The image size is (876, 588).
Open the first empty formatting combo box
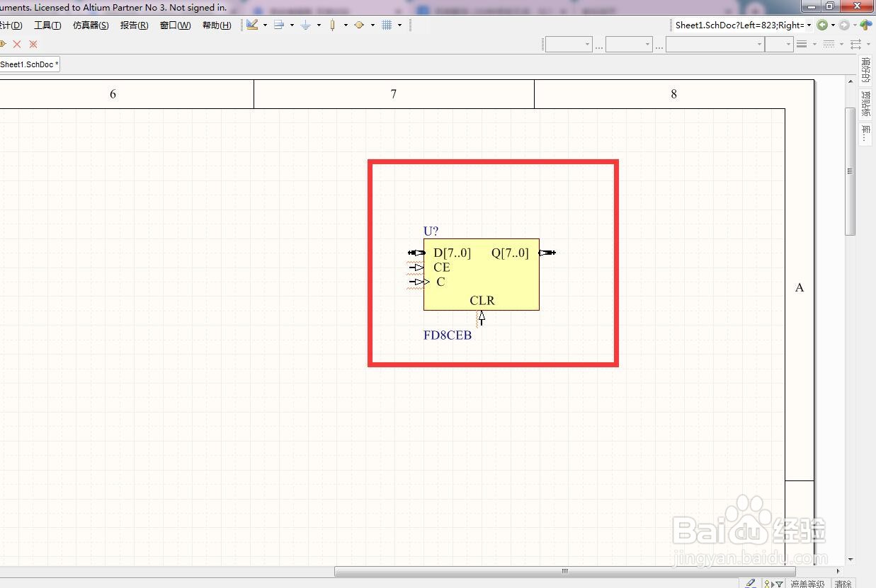tap(569, 44)
